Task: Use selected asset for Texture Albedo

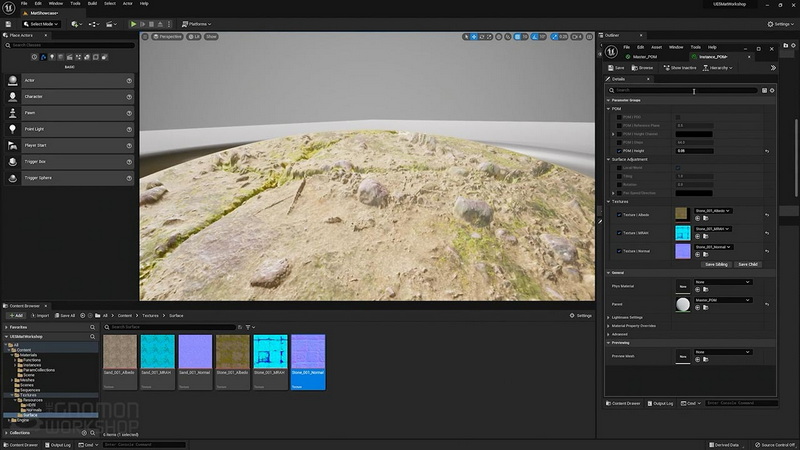Action: (697, 218)
